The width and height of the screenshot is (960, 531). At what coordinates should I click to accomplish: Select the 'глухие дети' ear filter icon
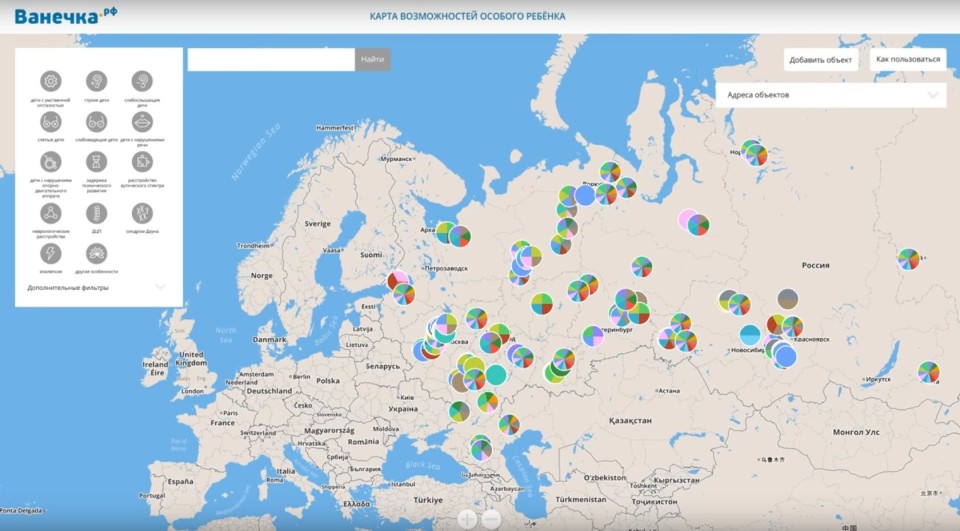click(96, 81)
